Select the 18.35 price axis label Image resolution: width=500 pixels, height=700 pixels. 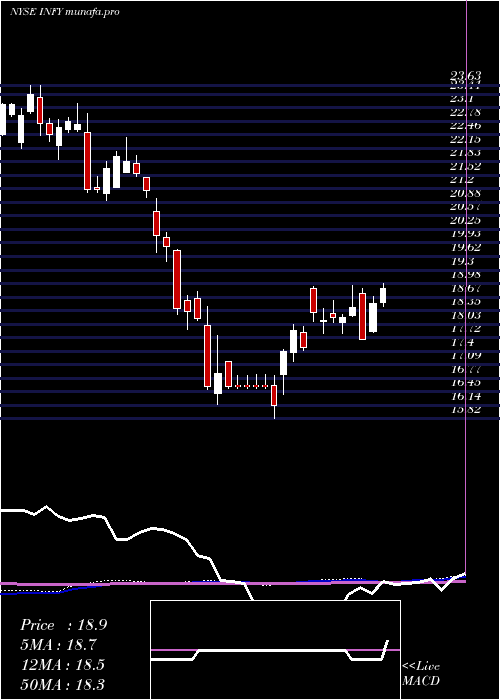[x=466, y=302]
